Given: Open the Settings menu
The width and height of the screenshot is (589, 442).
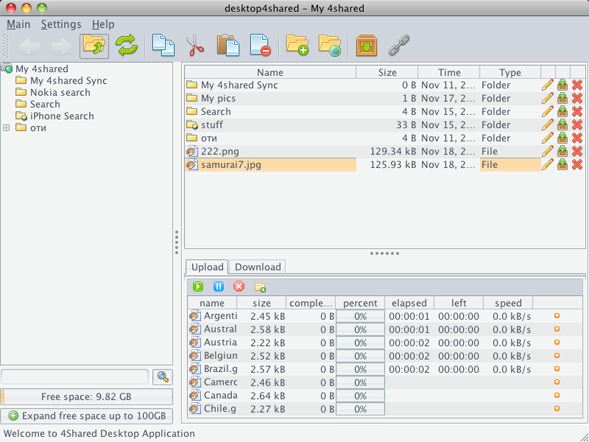Looking at the screenshot, I should tap(61, 24).
